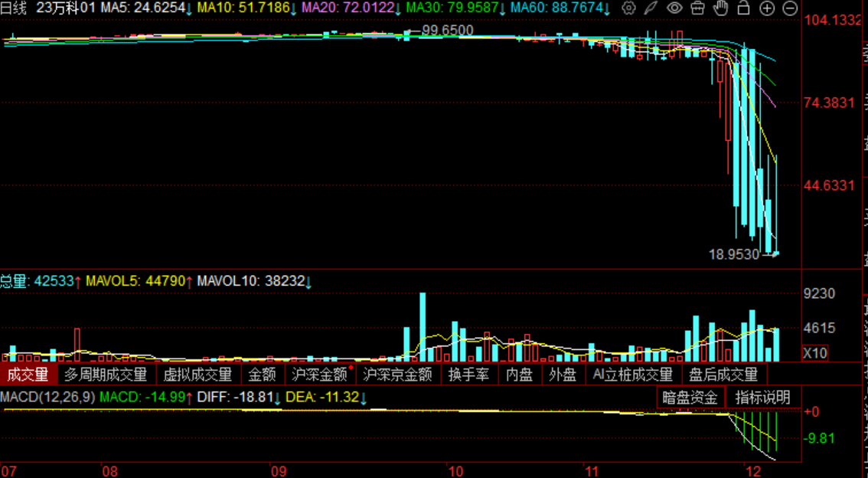Toggle the unlock padlock icon
Image resolution: width=868 pixels, height=478 pixels.
click(743, 8)
